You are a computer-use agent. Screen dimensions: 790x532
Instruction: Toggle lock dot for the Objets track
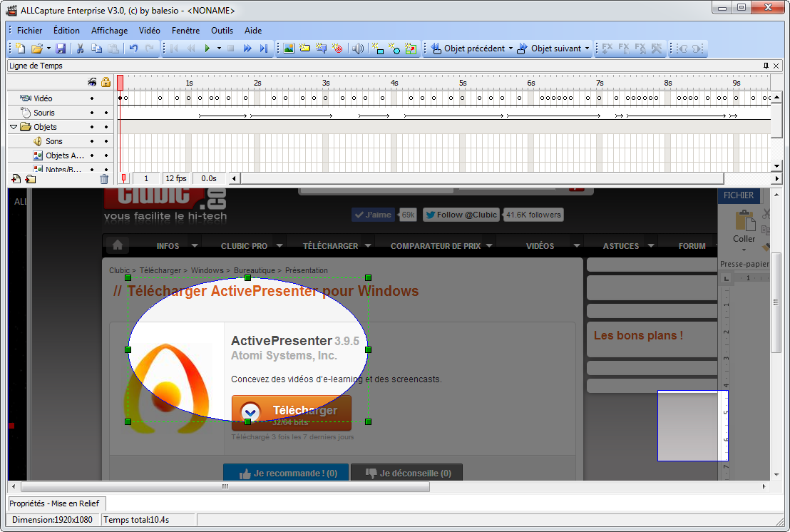(106, 127)
